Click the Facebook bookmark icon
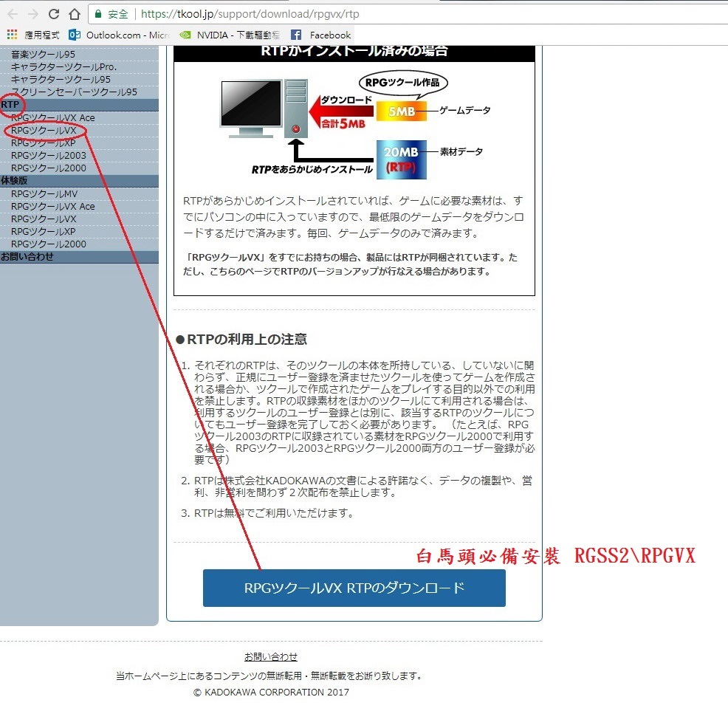The height and width of the screenshot is (711, 728). [x=296, y=35]
